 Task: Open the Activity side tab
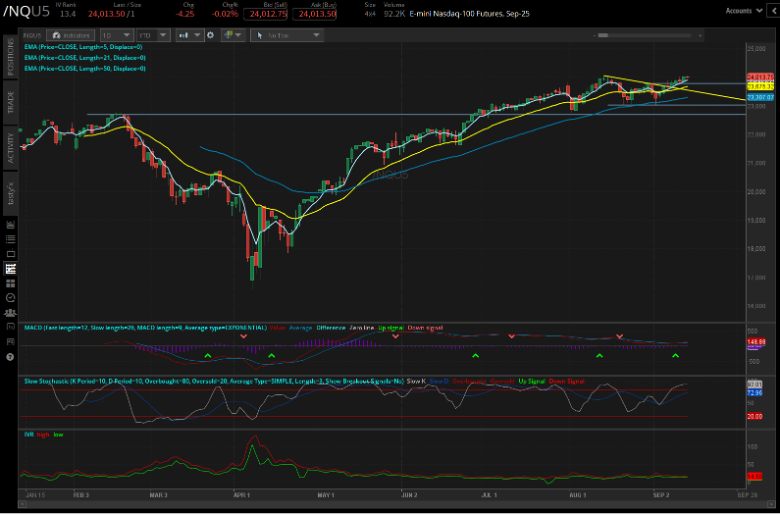[10, 147]
